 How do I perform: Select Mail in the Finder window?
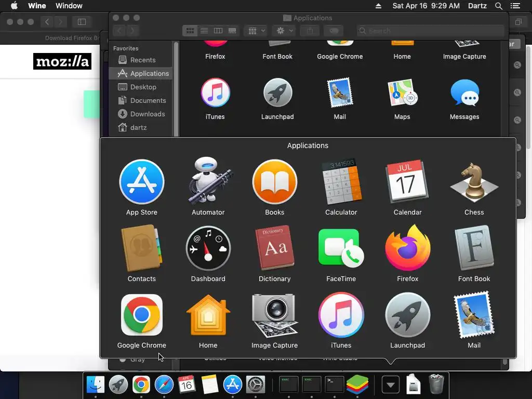[x=340, y=92]
